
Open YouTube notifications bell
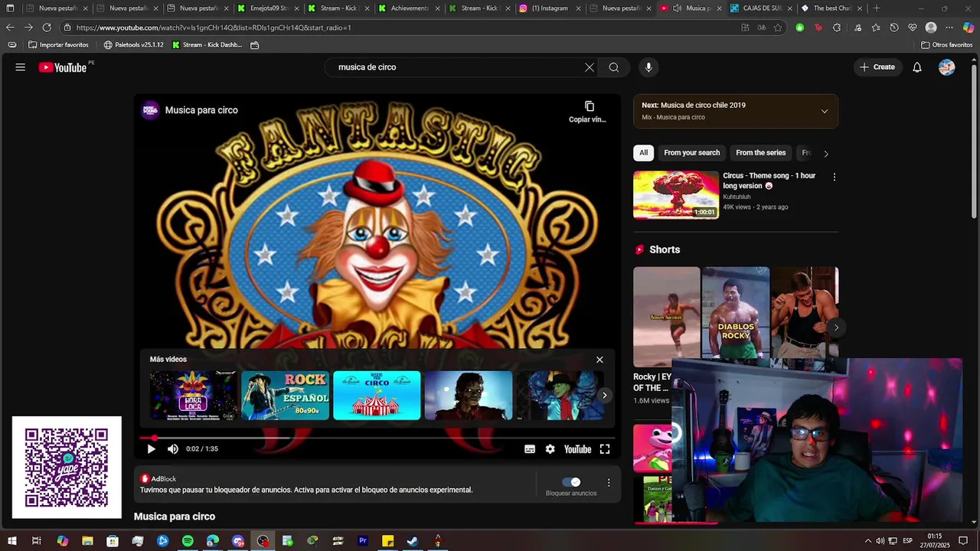917,67
